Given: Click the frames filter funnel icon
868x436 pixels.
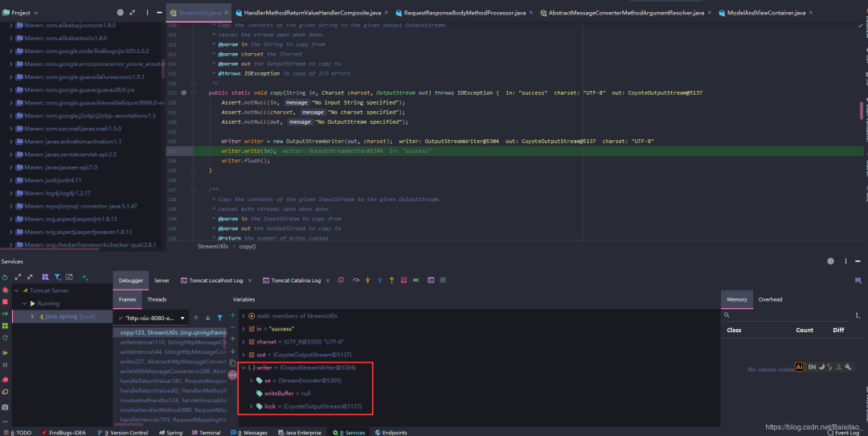Looking at the screenshot, I should point(219,318).
